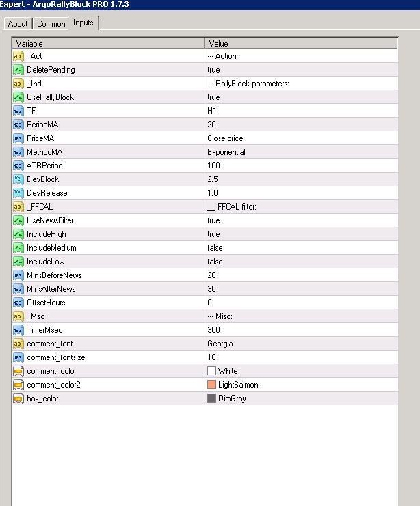Click the integer icon beside MethodMA

click(18, 152)
